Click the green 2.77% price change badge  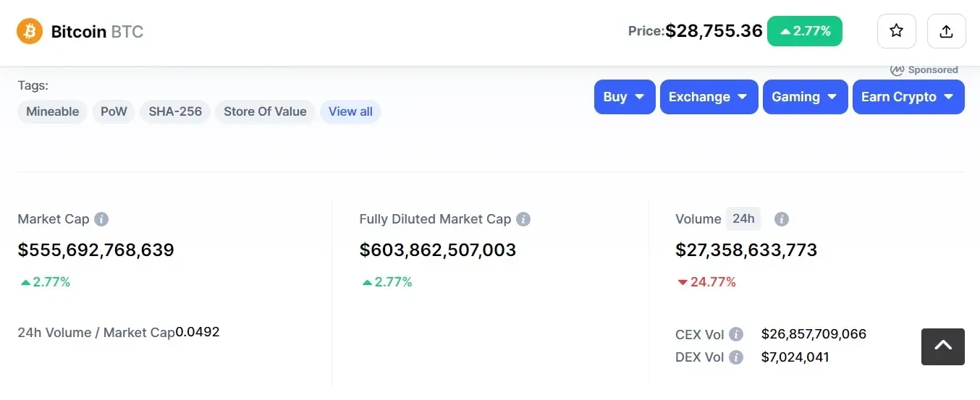click(x=804, y=31)
